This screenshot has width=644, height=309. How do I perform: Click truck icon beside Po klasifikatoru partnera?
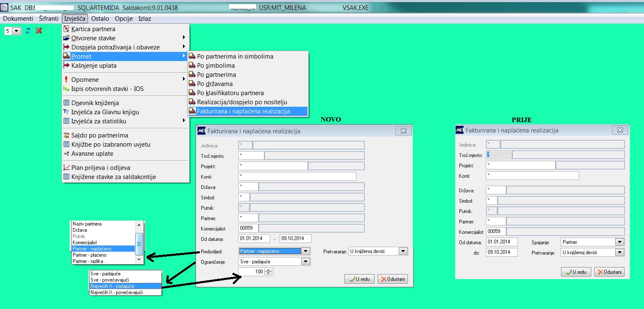[x=192, y=93]
